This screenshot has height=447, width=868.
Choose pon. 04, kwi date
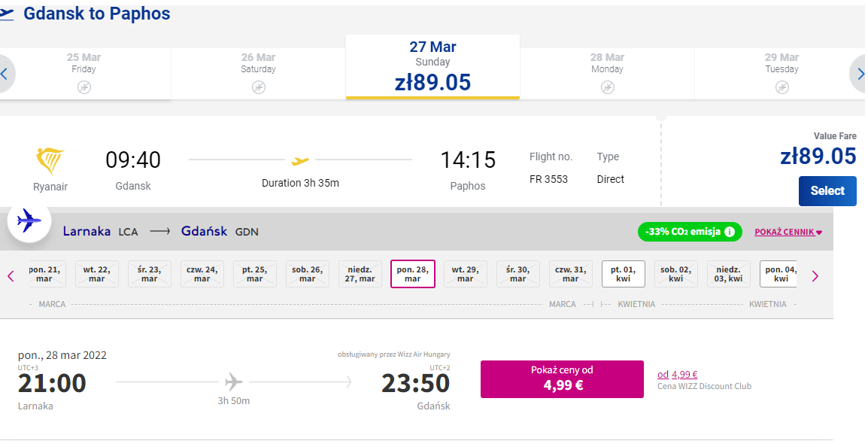click(x=778, y=274)
